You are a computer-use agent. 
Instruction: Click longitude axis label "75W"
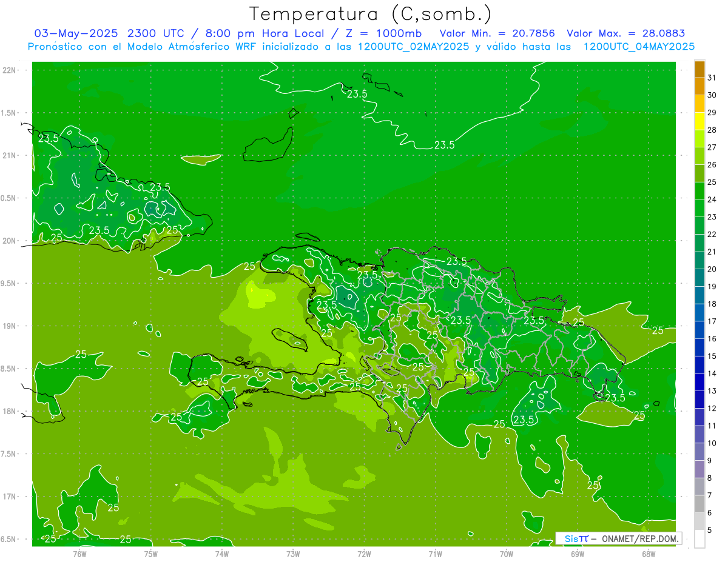tap(150, 554)
